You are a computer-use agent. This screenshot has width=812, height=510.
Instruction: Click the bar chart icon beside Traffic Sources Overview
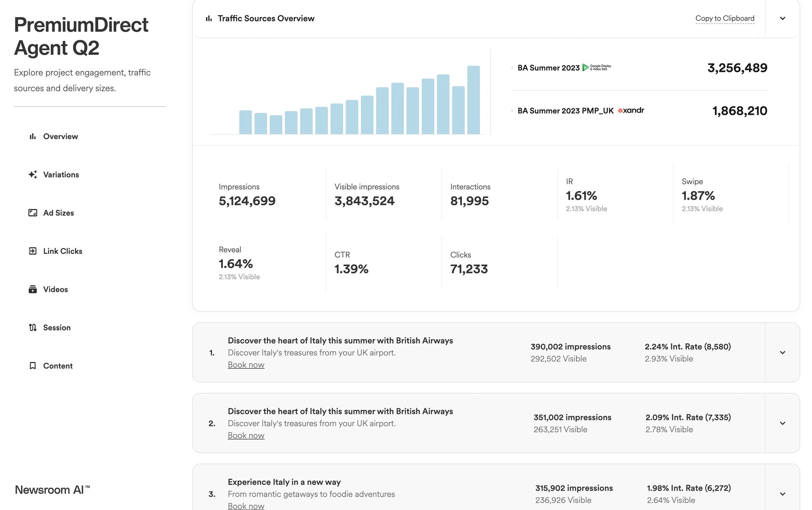click(209, 19)
